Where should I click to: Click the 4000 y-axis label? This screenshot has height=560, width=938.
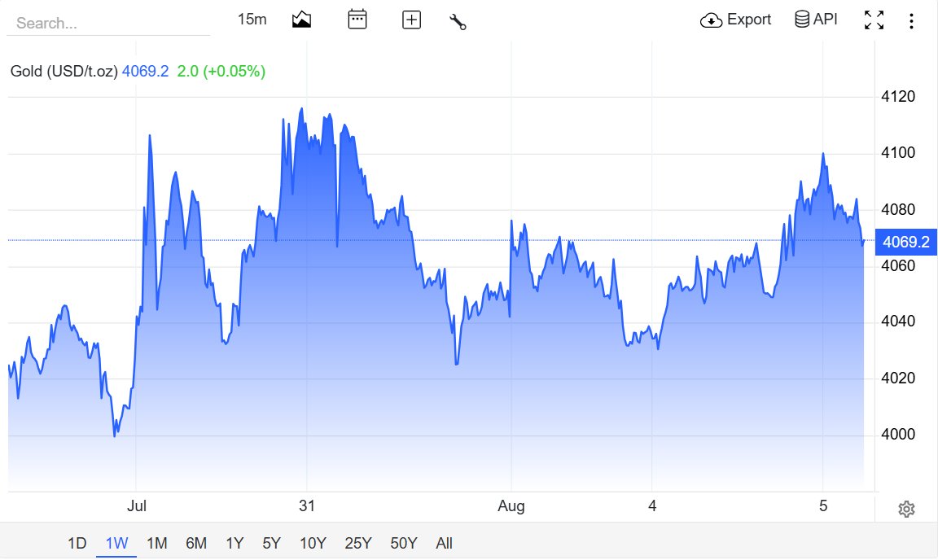(x=898, y=434)
